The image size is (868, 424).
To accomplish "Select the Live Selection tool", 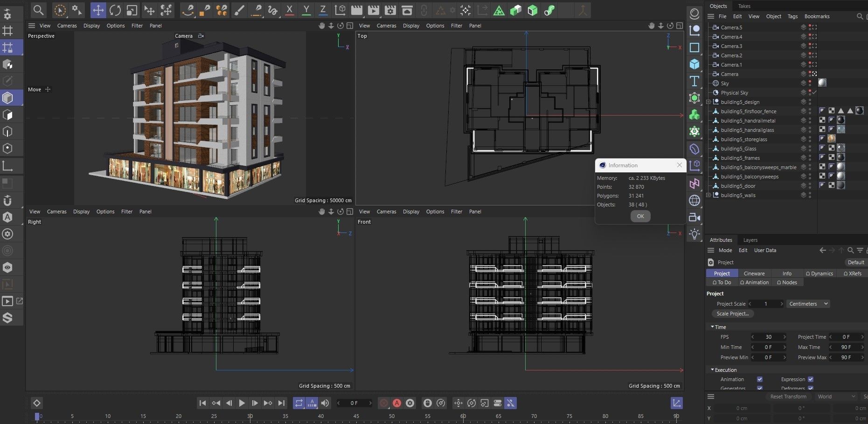I will coord(60,10).
